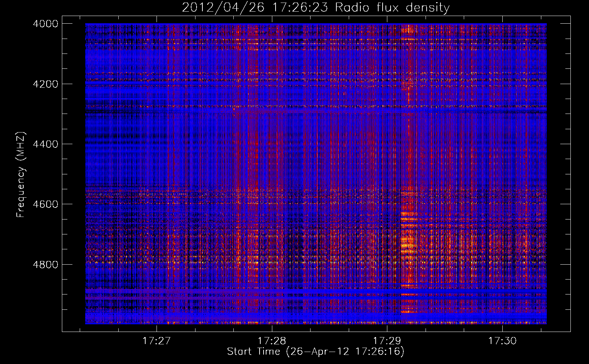Screen dimensions: 589x364
Task: Select the 4600 frequency tick label
Action: (46, 204)
